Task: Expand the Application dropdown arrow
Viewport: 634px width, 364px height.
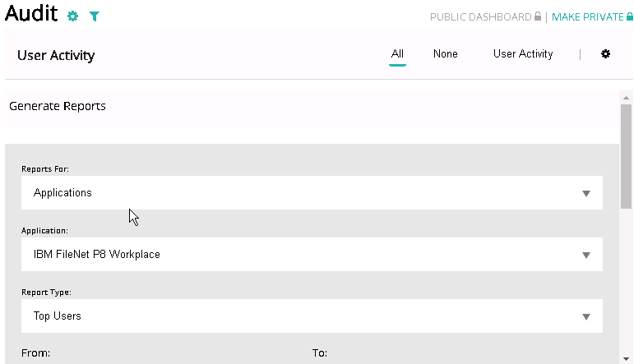Action: (585, 255)
